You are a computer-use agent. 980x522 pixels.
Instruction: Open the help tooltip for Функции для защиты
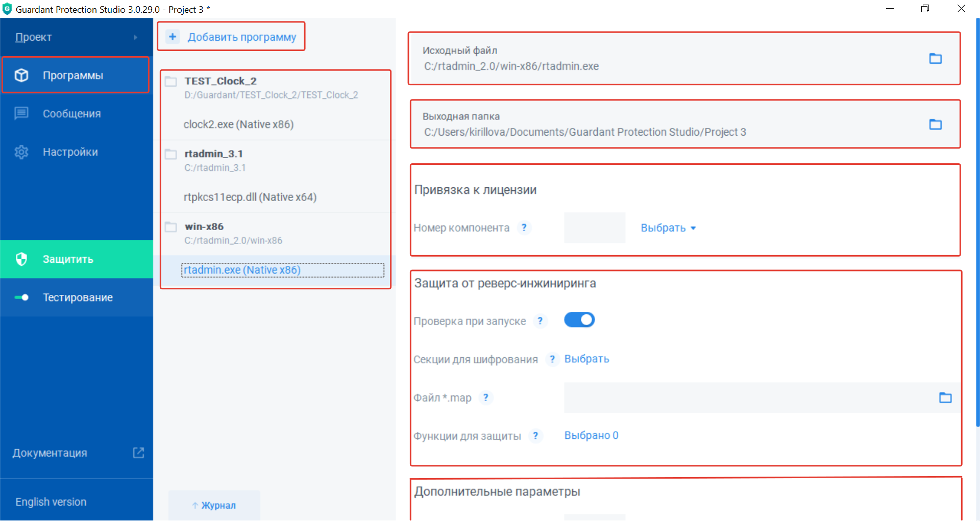coord(535,436)
